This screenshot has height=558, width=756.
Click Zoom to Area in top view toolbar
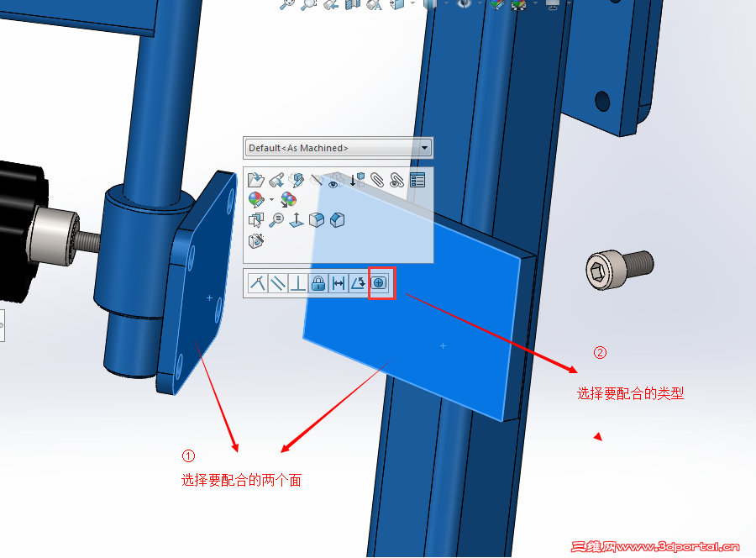coord(308,4)
